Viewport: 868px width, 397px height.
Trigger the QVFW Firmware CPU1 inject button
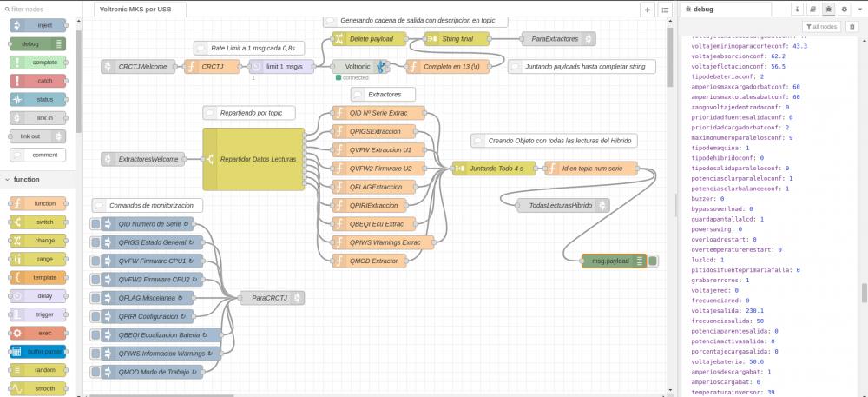coord(95,261)
